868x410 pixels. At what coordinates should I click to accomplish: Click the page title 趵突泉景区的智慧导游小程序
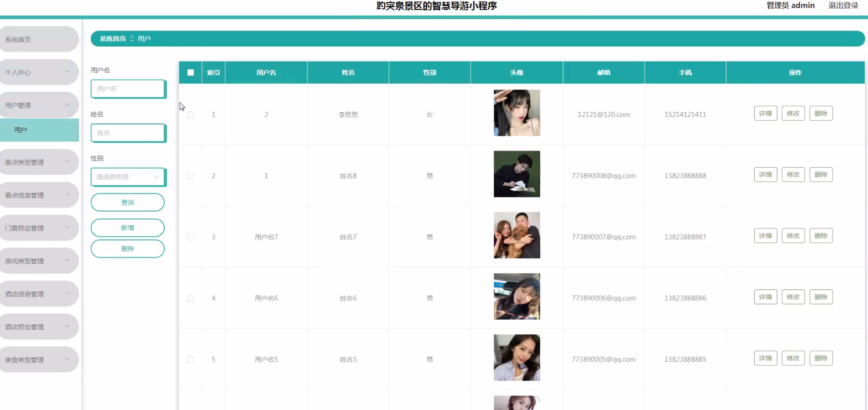click(x=437, y=6)
